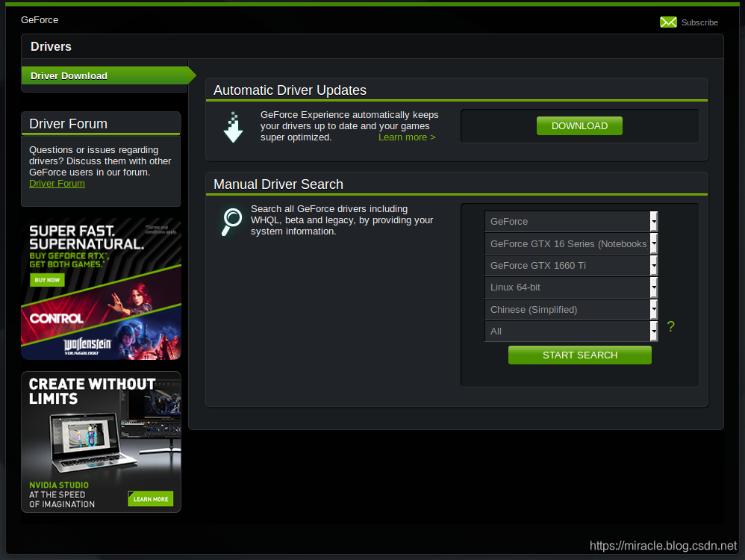
Task: Click the Drivers page heading
Action: 51,46
